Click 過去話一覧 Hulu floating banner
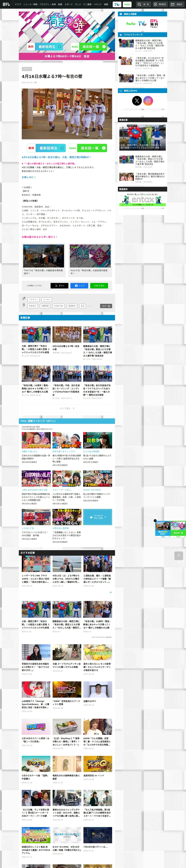Viewport: 186px width, 868px height. (178, 529)
